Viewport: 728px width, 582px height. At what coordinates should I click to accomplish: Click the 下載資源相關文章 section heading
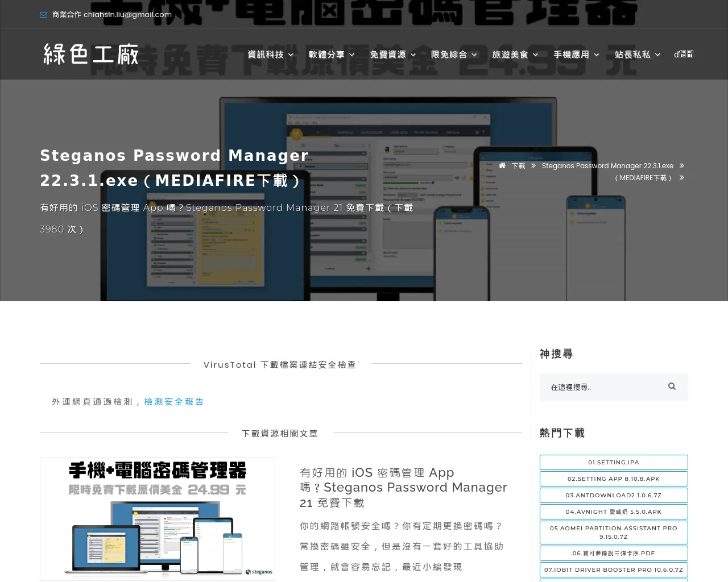(x=280, y=434)
